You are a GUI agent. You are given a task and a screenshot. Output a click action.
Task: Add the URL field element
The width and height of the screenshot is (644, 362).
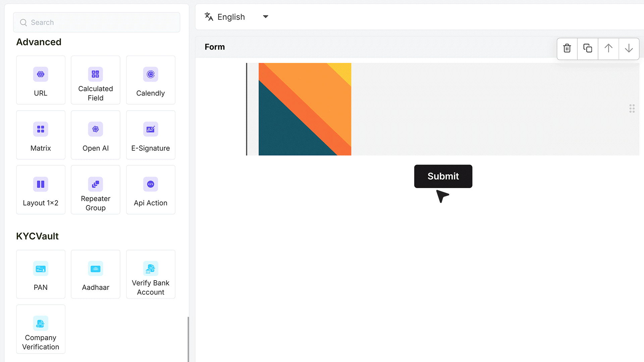41,80
